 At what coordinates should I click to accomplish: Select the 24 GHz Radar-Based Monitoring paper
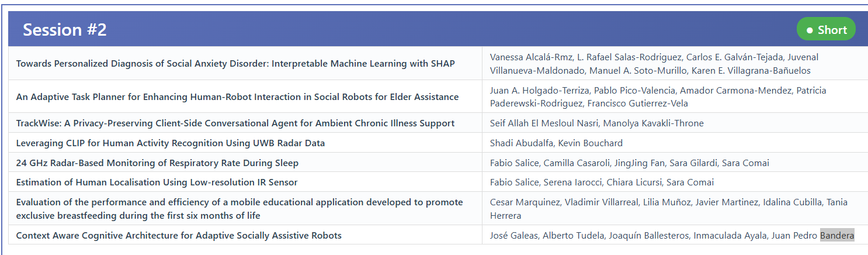click(x=157, y=163)
